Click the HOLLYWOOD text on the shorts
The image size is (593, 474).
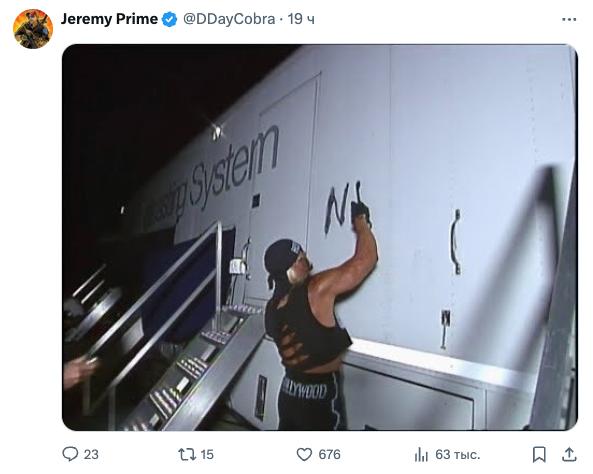point(305,391)
